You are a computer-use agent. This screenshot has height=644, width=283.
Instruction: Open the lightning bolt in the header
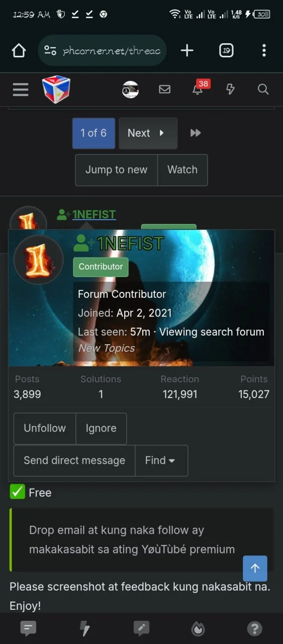[230, 90]
